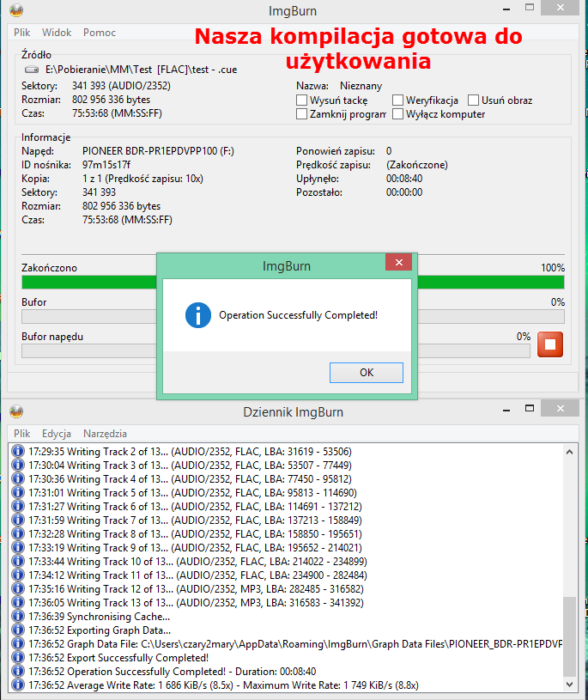Tick the Wyłącz komputer checkbox

(397, 114)
